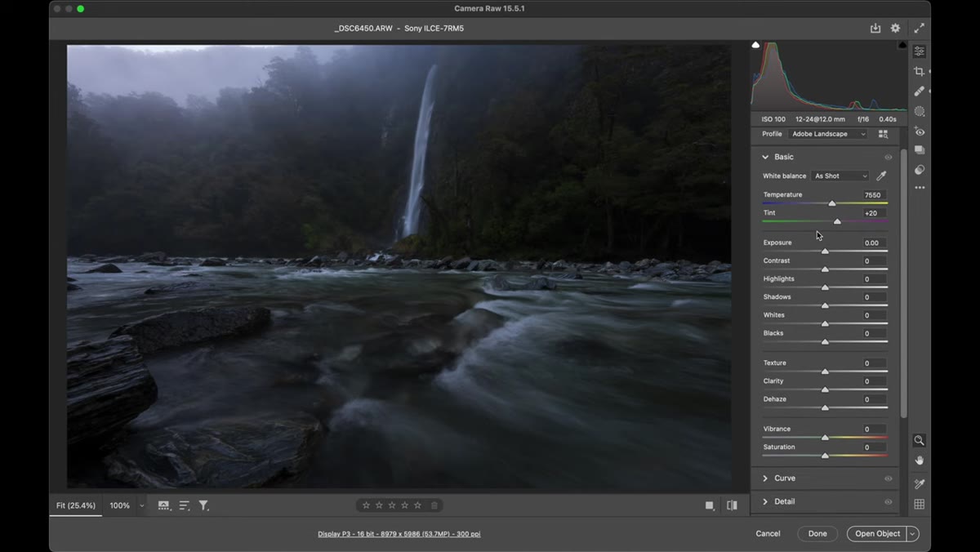This screenshot has width=980, height=552.
Task: Open the White balance As Shot dropdown
Action: (840, 176)
